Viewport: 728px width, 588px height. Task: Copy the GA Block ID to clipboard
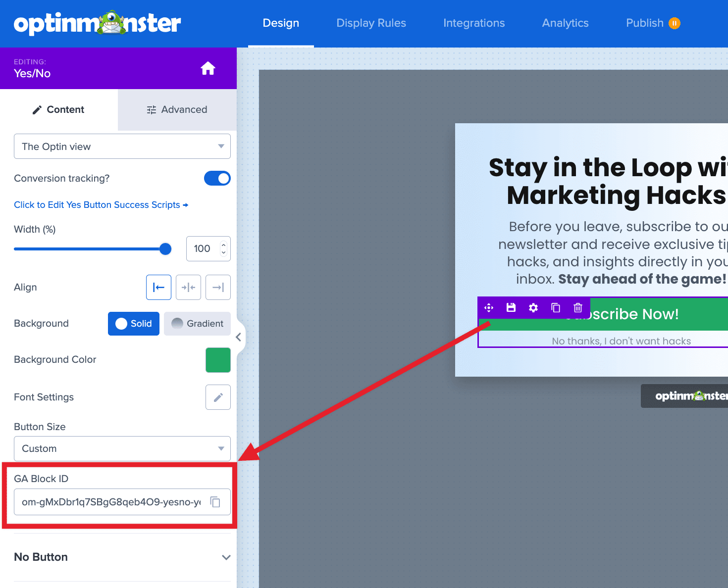215,502
